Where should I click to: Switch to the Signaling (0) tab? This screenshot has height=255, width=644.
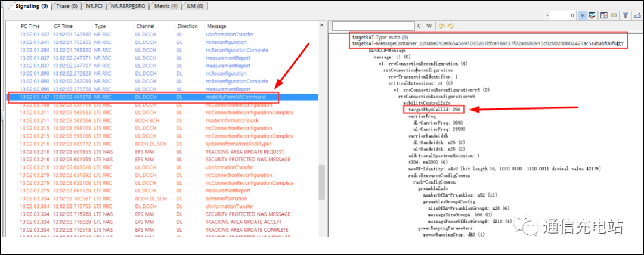(32, 6)
